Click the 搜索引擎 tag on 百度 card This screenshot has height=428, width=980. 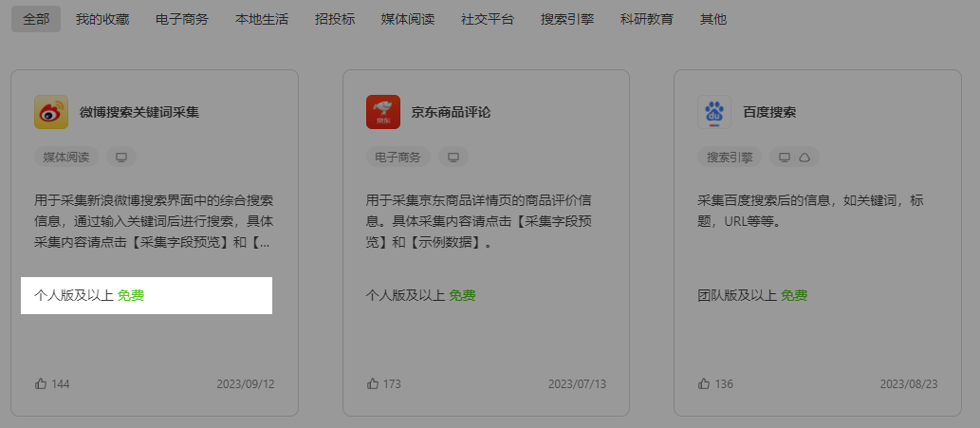[x=730, y=157]
